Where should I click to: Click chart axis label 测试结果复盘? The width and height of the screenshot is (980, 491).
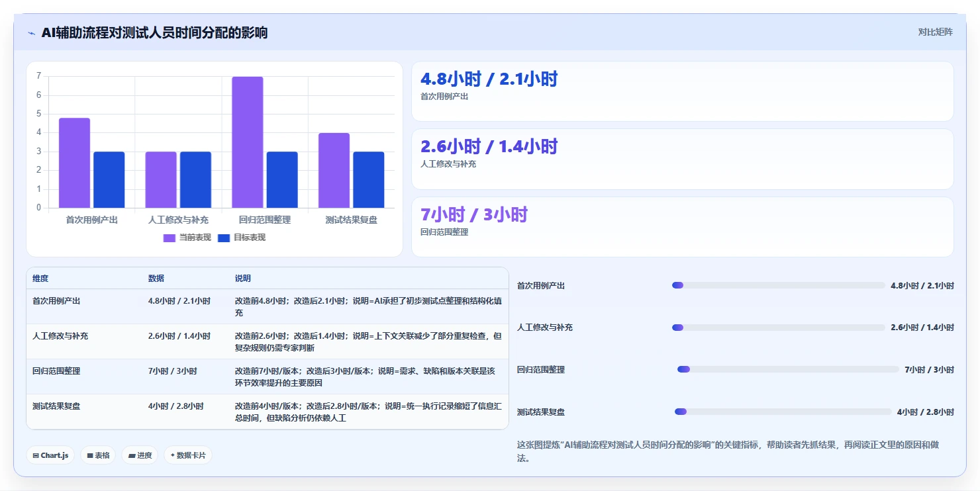pos(351,220)
